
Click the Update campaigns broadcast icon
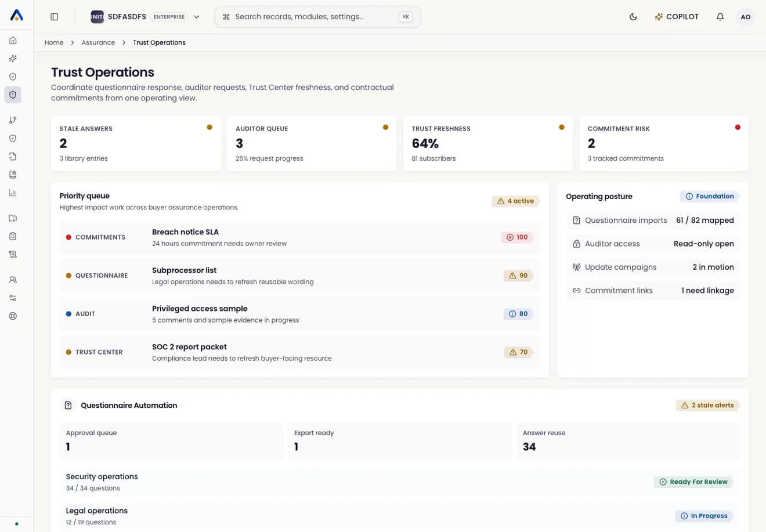pyautogui.click(x=576, y=267)
